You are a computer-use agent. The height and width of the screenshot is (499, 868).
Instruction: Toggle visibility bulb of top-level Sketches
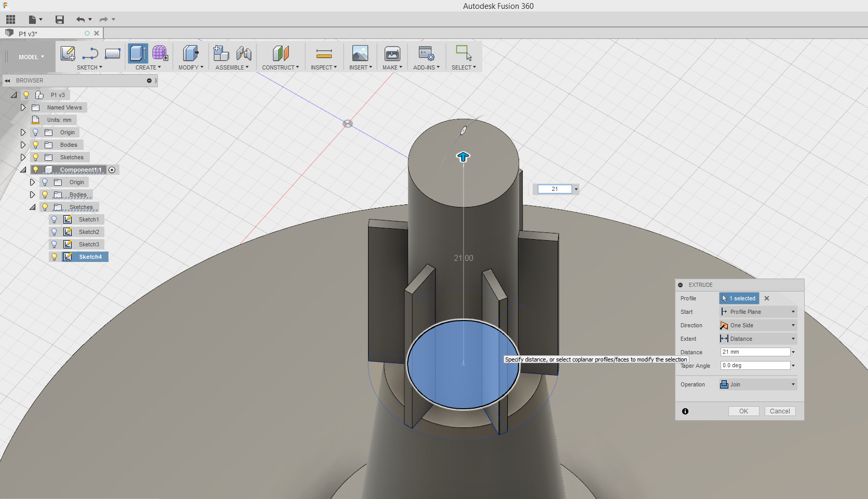(x=35, y=157)
